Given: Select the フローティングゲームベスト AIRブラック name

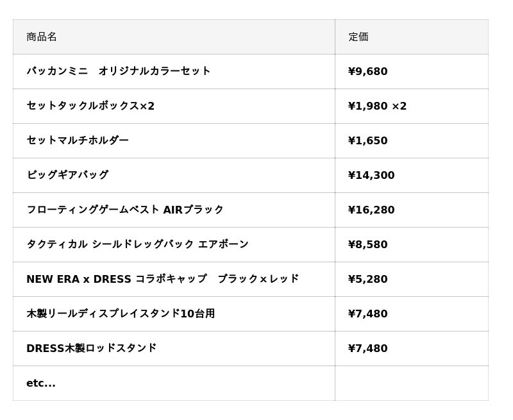Looking at the screenshot, I should click(125, 210).
